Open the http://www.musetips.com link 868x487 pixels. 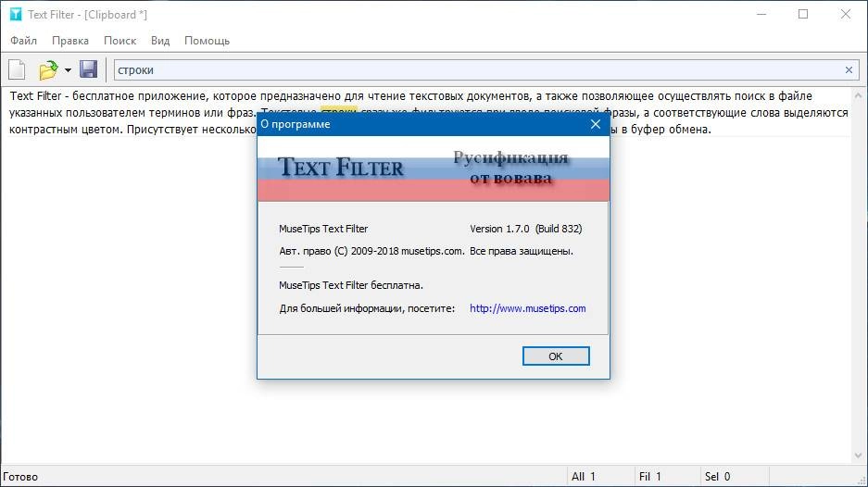[527, 308]
